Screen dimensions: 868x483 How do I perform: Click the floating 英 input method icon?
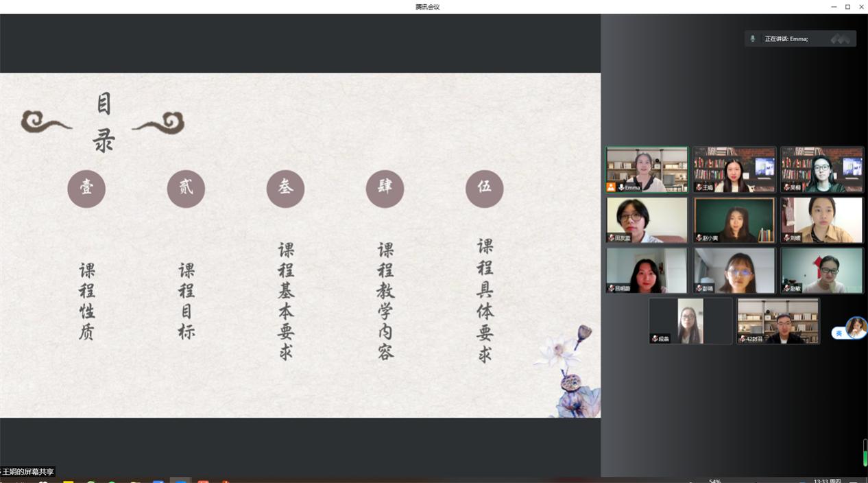(839, 333)
